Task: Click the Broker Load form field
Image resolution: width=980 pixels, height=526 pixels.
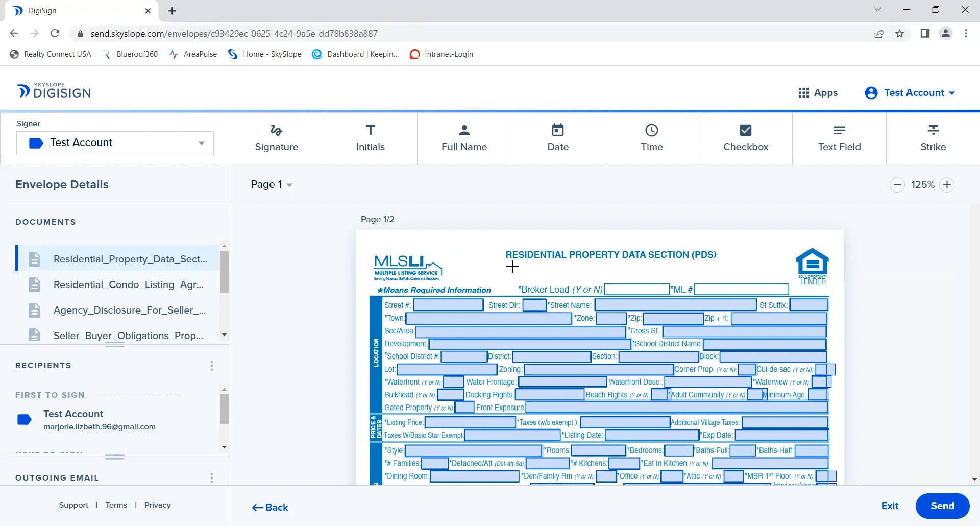Action: coord(636,290)
